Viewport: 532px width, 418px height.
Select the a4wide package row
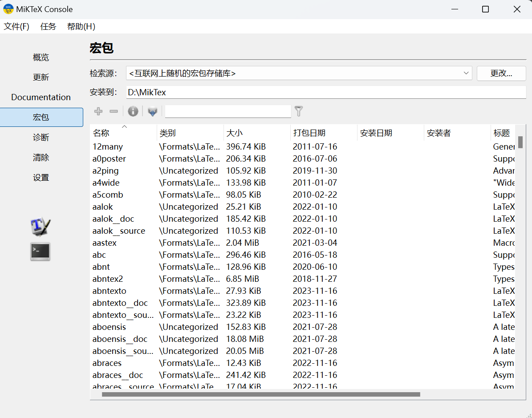coord(303,183)
